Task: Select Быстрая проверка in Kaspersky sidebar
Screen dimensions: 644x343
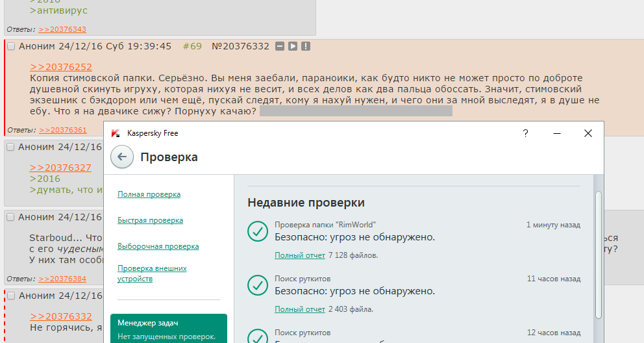Action: [151, 220]
